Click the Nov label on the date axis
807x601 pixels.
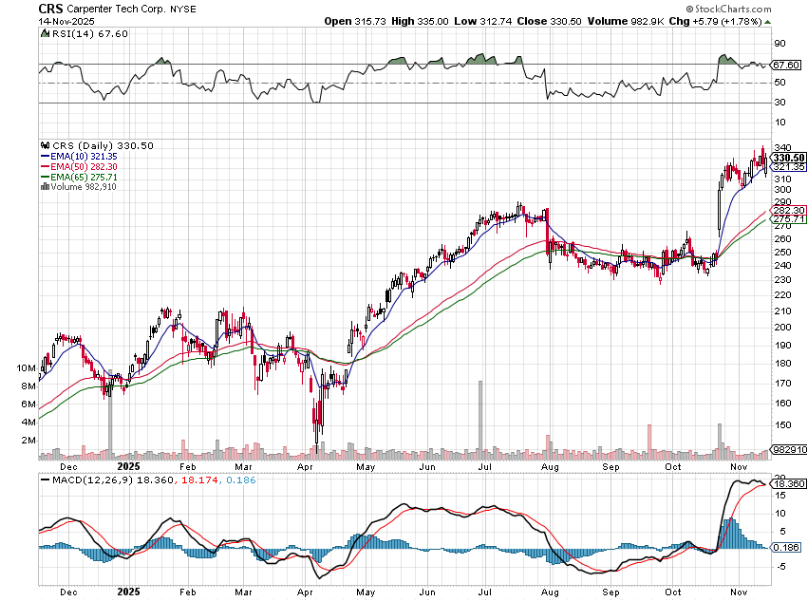pos(737,466)
